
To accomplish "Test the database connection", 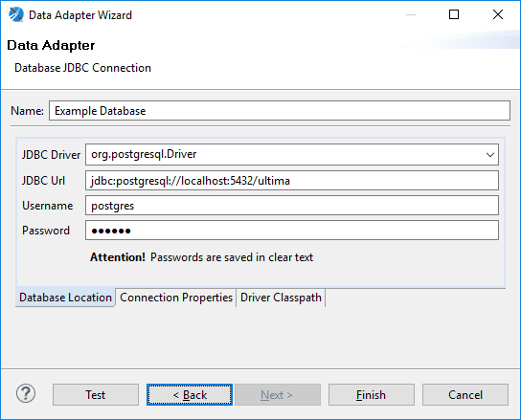I will 96,395.
